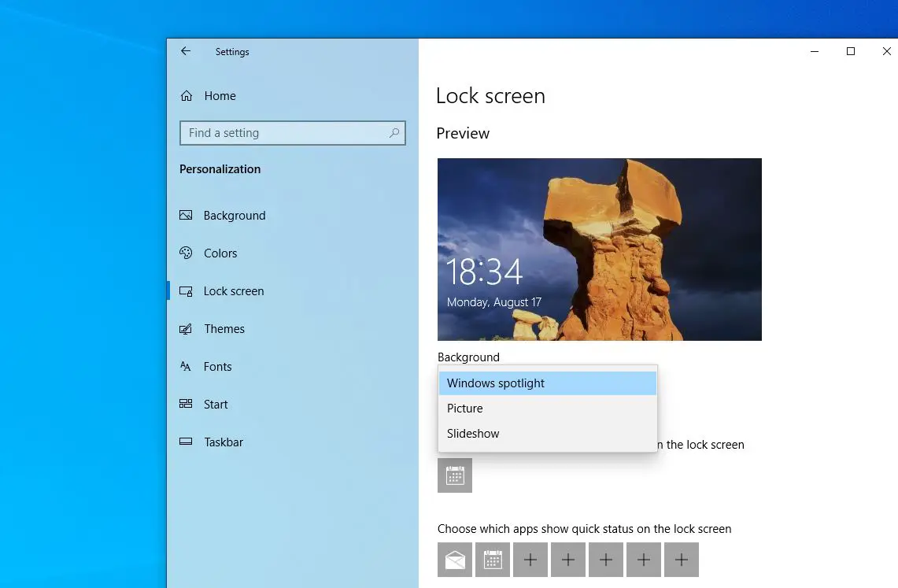
Task: Select Windows spotlight from dropdown list
Action: tap(547, 383)
